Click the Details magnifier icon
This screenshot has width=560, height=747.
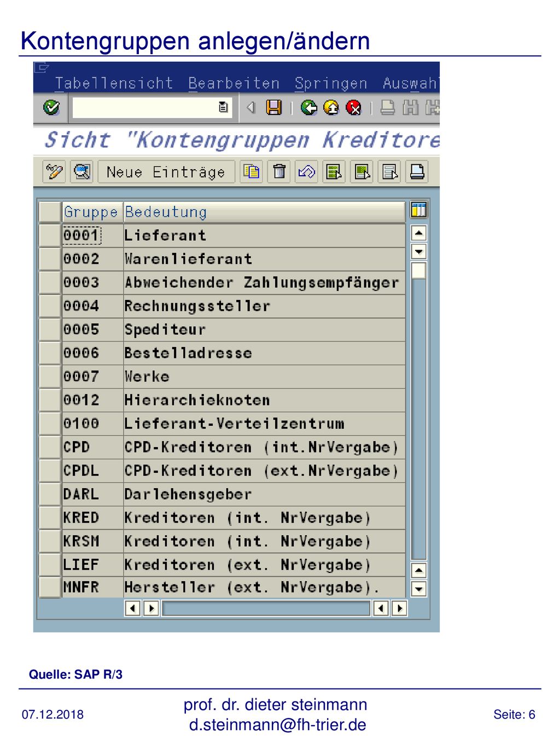click(82, 172)
